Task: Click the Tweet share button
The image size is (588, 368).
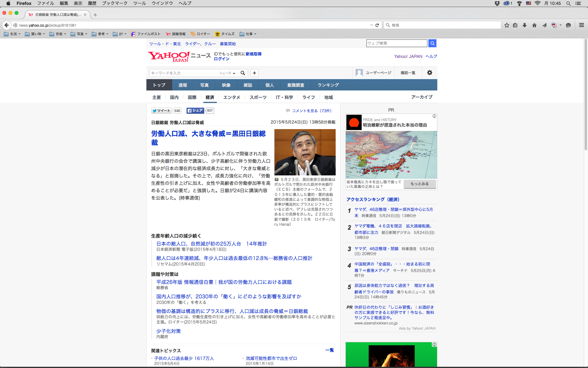Action: (x=161, y=111)
